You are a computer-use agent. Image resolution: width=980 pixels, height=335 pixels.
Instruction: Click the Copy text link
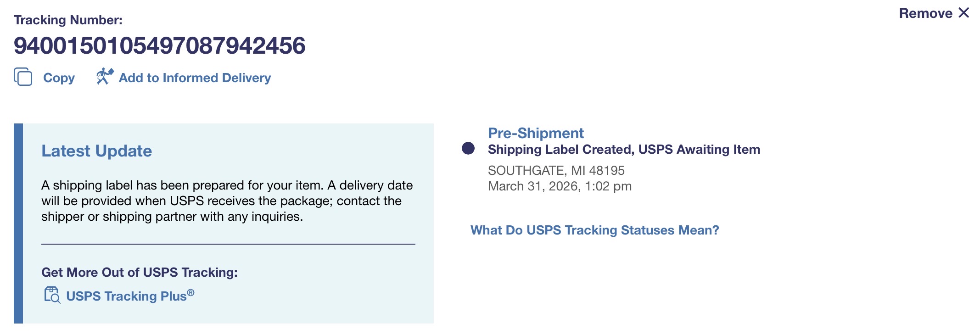tap(59, 78)
